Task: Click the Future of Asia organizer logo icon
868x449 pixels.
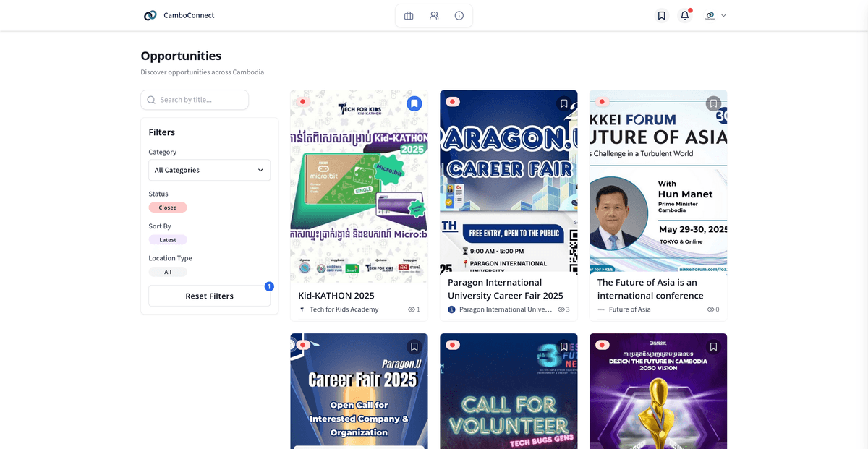Action: [601, 309]
